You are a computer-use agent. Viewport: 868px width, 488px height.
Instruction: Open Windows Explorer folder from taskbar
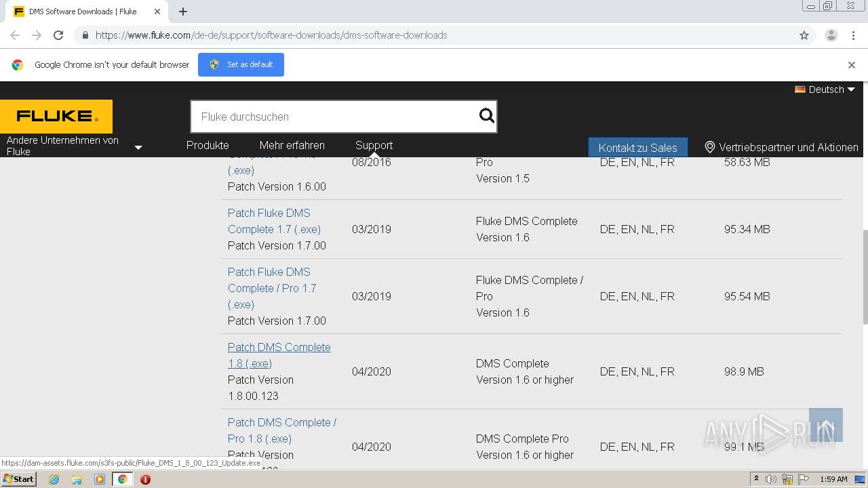(77, 479)
